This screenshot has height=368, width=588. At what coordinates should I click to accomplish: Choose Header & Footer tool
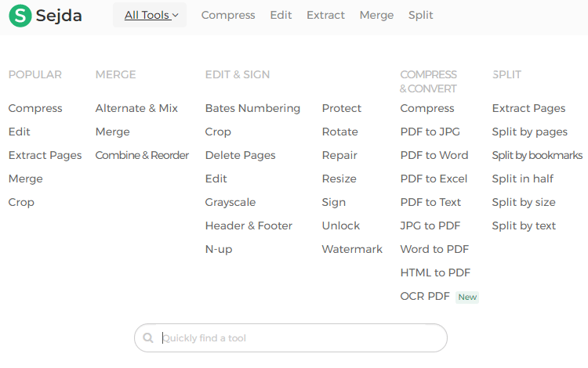tap(249, 225)
